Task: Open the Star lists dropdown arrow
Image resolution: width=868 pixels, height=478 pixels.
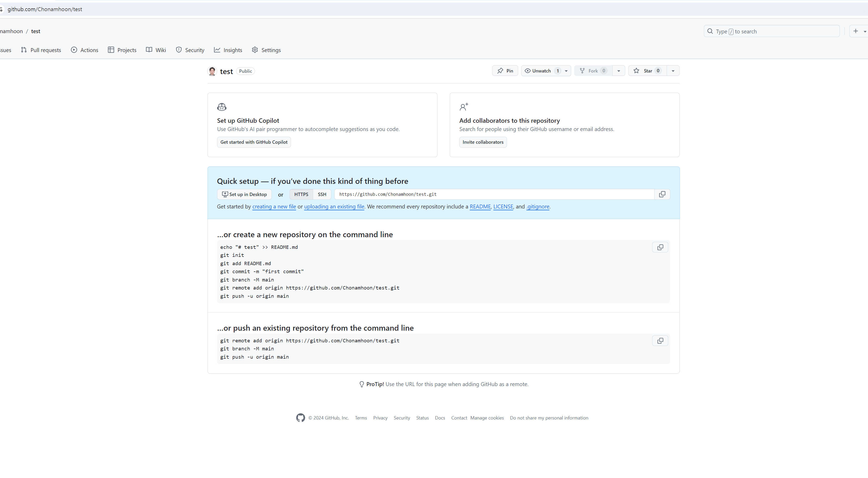Action: tap(673, 71)
